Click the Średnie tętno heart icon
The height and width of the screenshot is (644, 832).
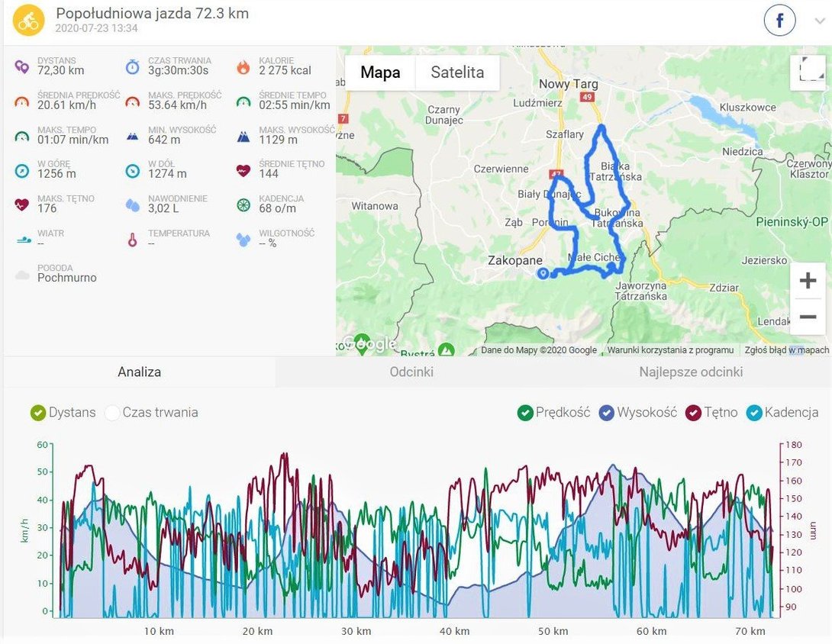(243, 171)
